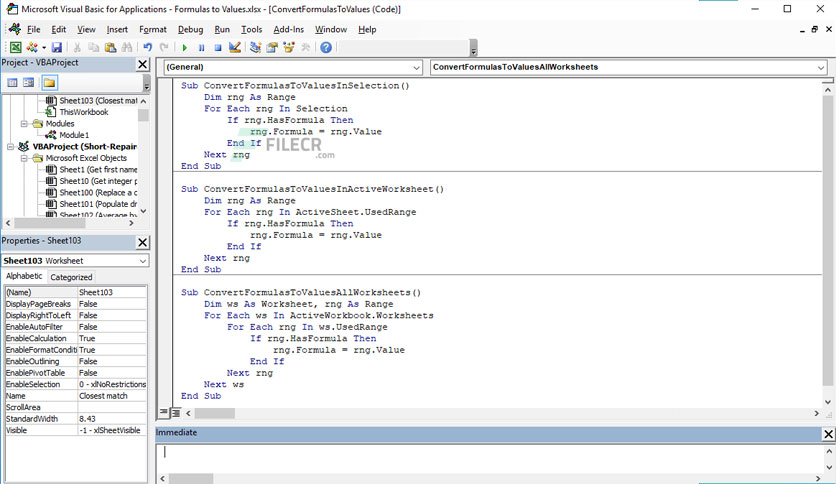This screenshot has height=484, width=836.
Task: Click the Reset stop square icon
Action: pyautogui.click(x=218, y=48)
